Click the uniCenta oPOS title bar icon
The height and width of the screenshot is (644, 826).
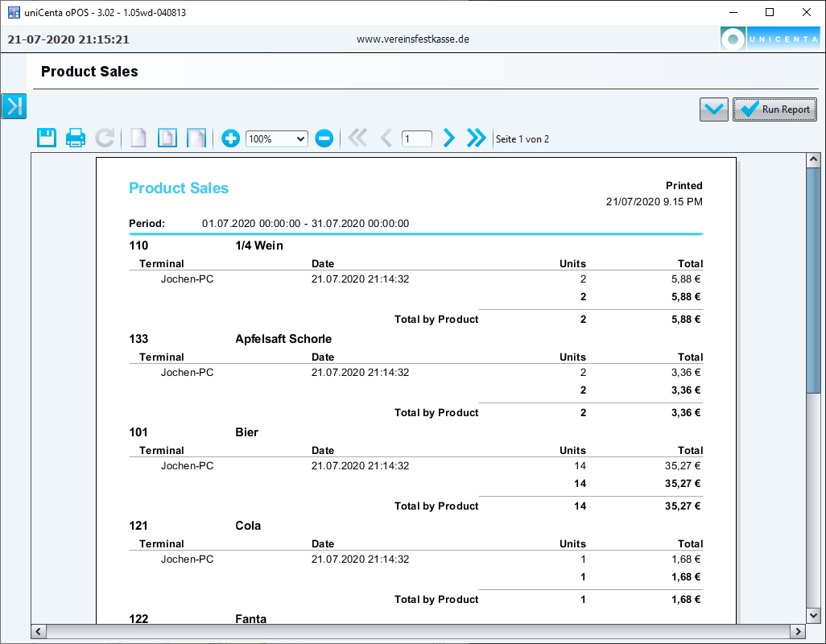pyautogui.click(x=14, y=12)
